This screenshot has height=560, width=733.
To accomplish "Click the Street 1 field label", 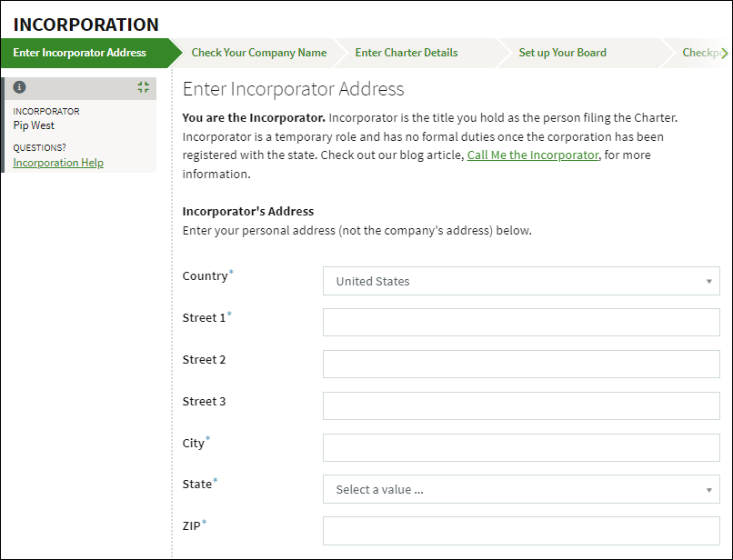I will [x=205, y=318].
